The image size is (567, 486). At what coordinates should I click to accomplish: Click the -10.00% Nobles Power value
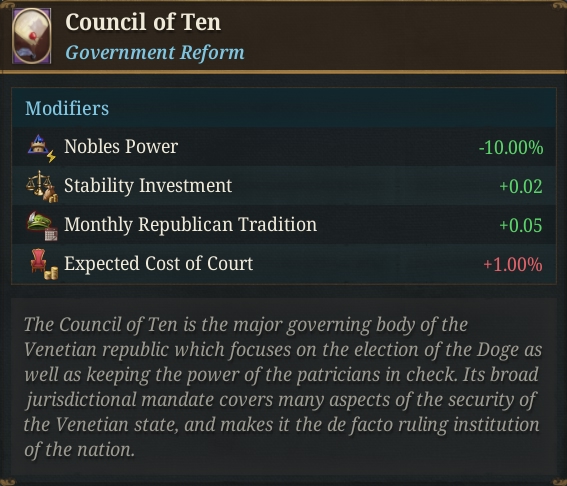(511, 148)
